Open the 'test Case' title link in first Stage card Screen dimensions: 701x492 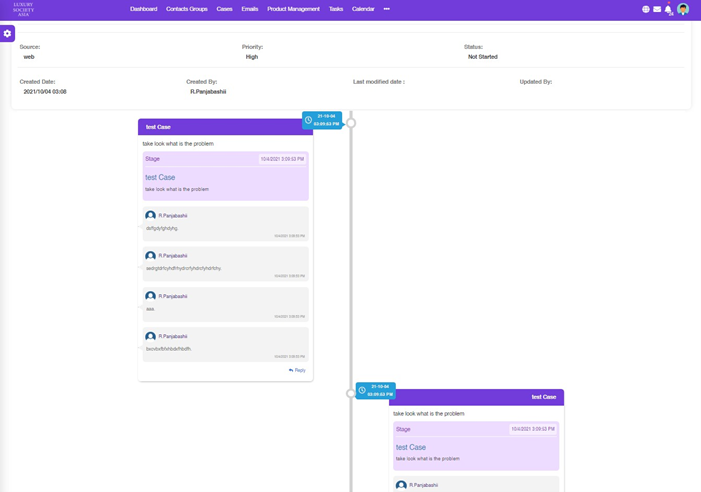pyautogui.click(x=160, y=177)
